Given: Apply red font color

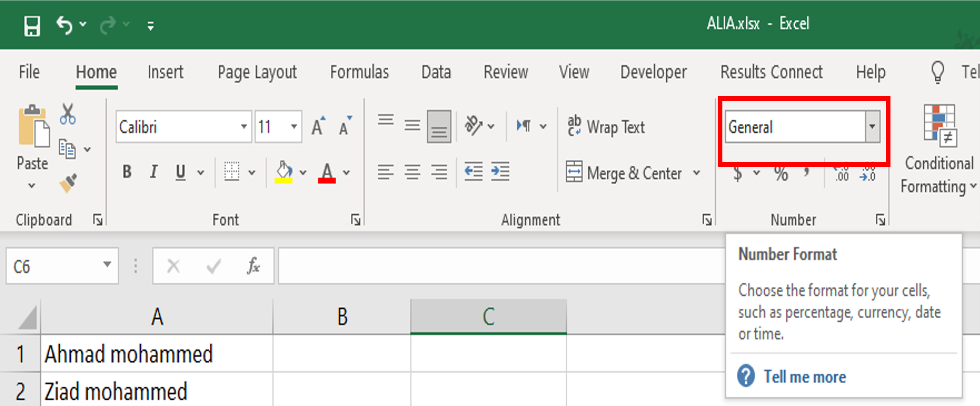Looking at the screenshot, I should coord(327,173).
